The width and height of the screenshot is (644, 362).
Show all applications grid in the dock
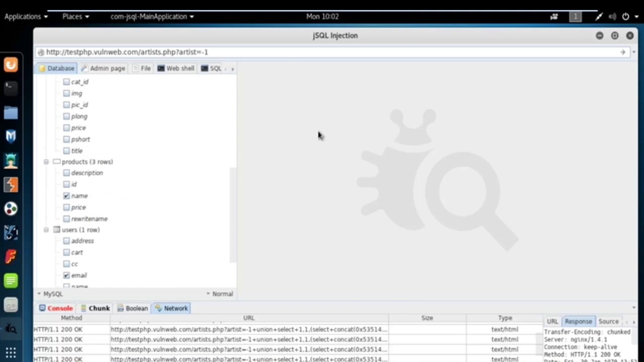tap(11, 352)
